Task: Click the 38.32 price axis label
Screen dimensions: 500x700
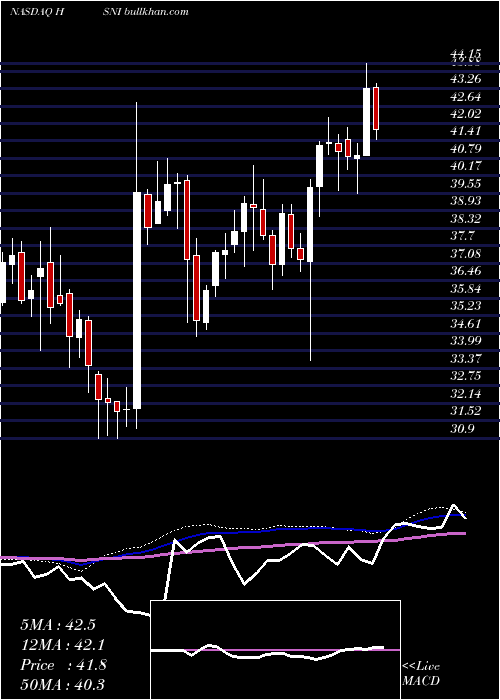Action: 467,219
